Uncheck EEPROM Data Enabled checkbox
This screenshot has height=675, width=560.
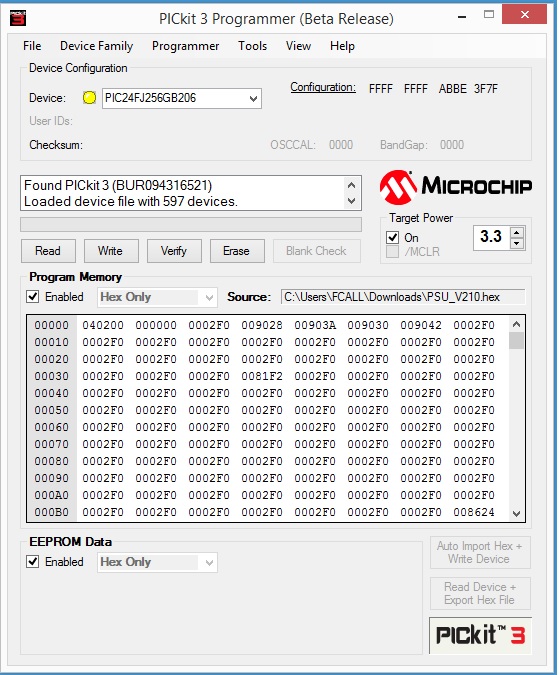click(33, 562)
